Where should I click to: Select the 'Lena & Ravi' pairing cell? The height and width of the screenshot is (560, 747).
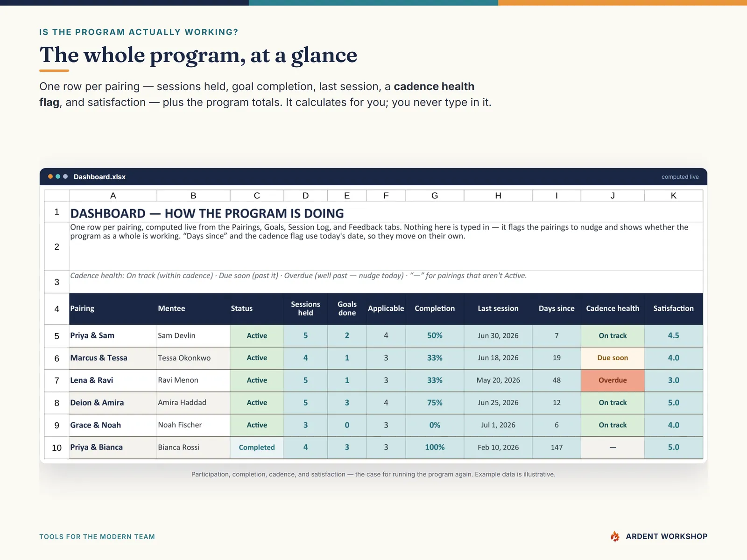[113, 380]
